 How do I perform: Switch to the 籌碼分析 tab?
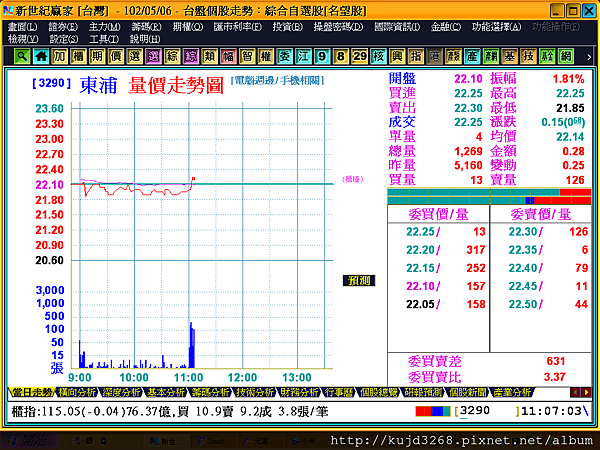pos(211,392)
